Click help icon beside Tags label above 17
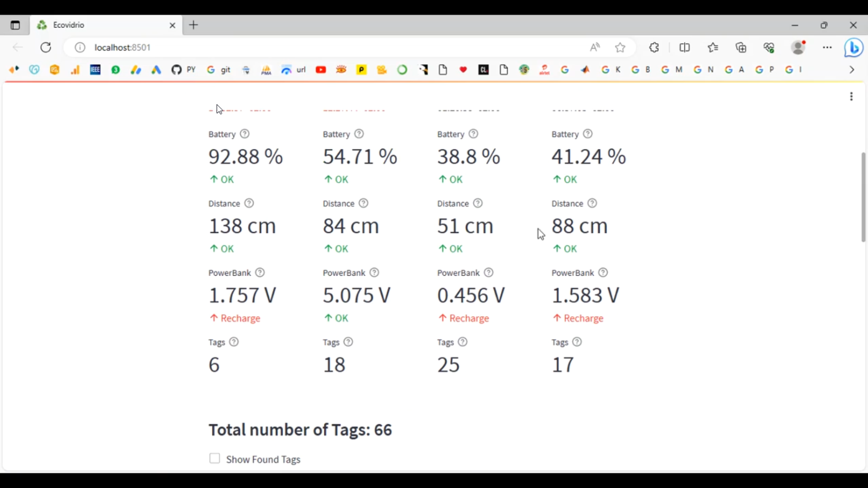The width and height of the screenshot is (868, 488). click(x=577, y=342)
